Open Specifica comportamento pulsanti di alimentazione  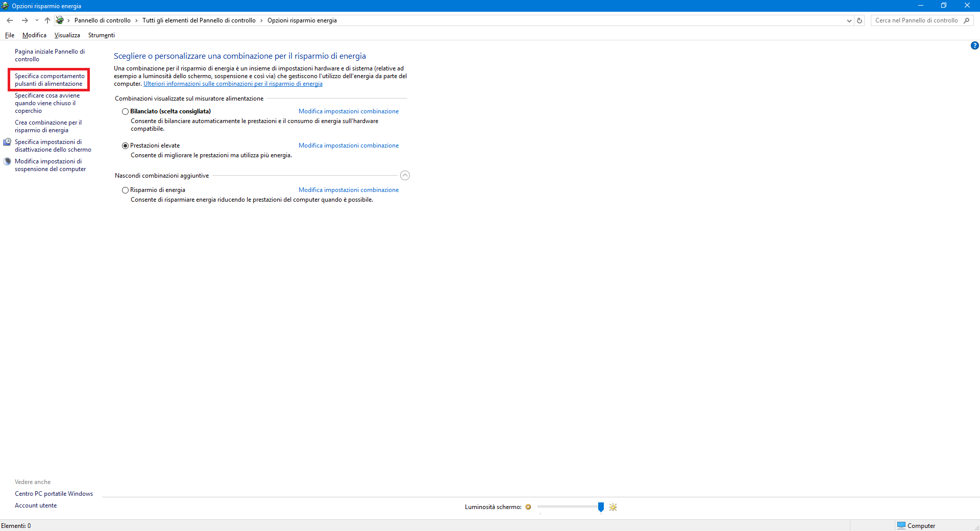click(50, 80)
